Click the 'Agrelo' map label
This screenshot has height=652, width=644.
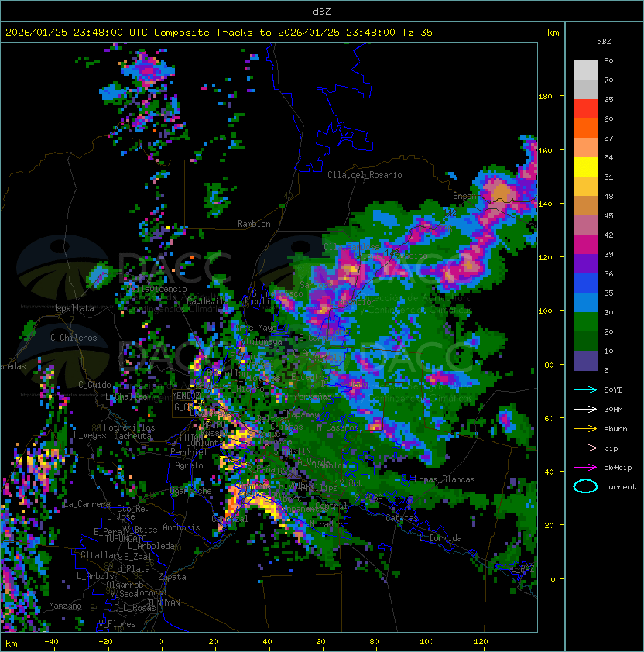189,465
